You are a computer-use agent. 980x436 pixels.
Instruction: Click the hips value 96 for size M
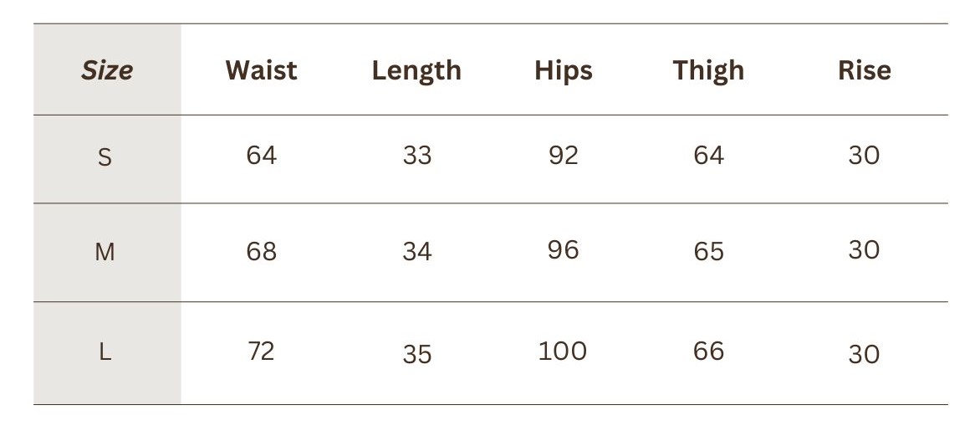click(x=563, y=249)
